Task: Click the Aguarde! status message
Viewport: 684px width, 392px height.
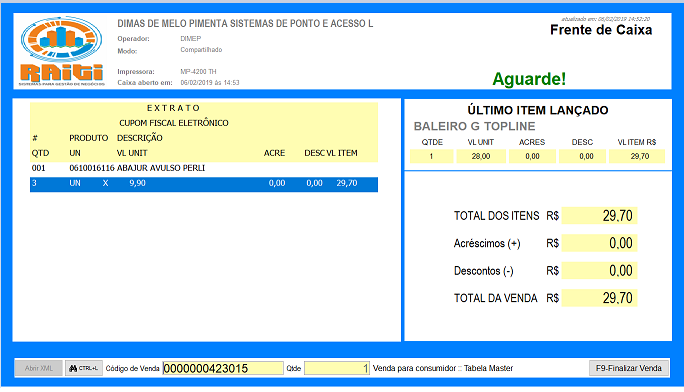Action: click(x=529, y=79)
